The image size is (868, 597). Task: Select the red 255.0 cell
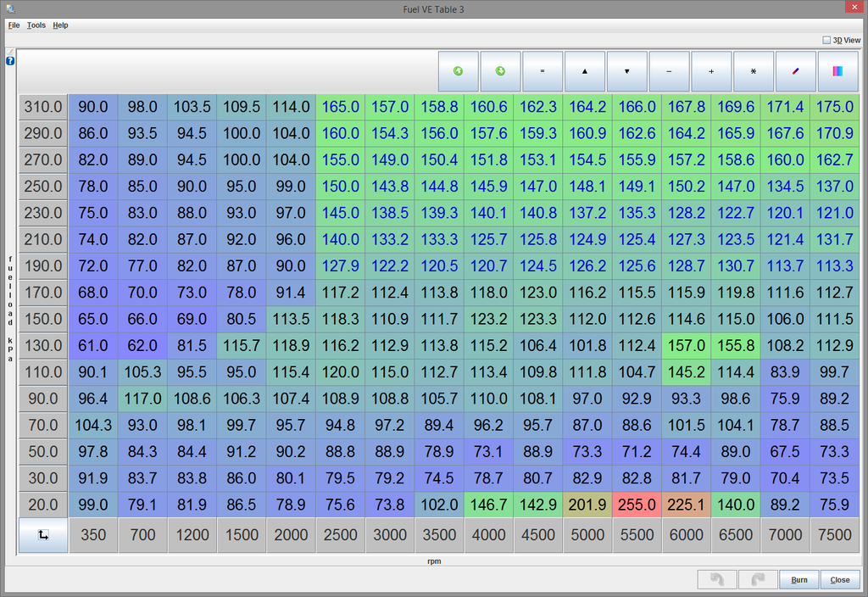tap(637, 505)
